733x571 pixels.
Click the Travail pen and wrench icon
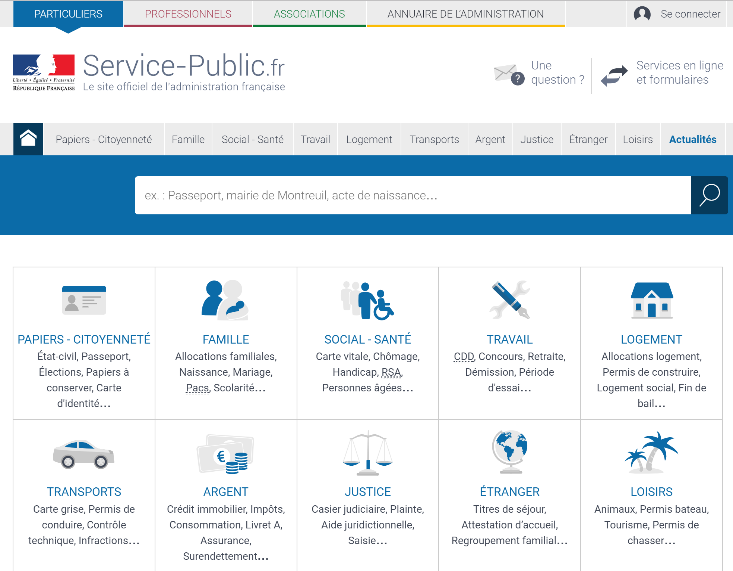click(x=509, y=300)
